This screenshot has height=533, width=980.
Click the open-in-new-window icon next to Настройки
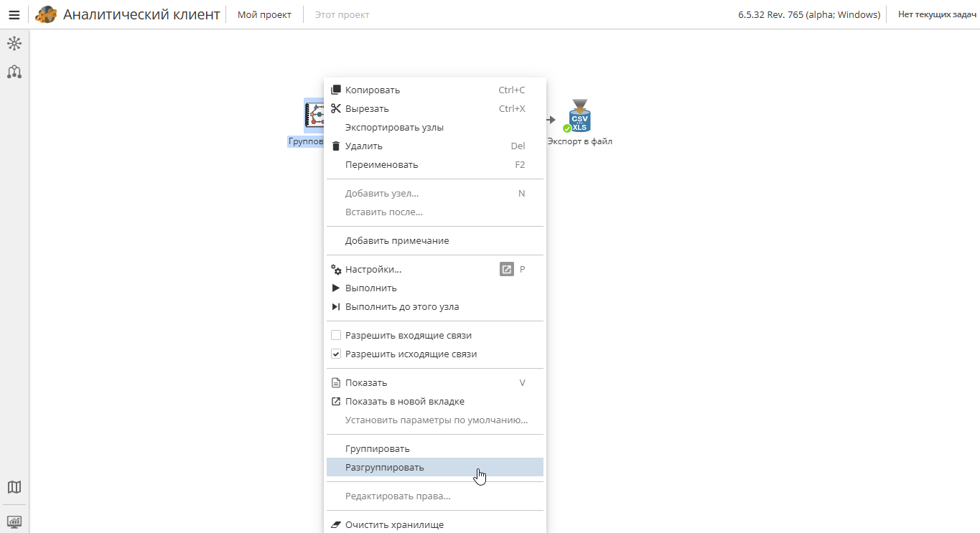507,270
